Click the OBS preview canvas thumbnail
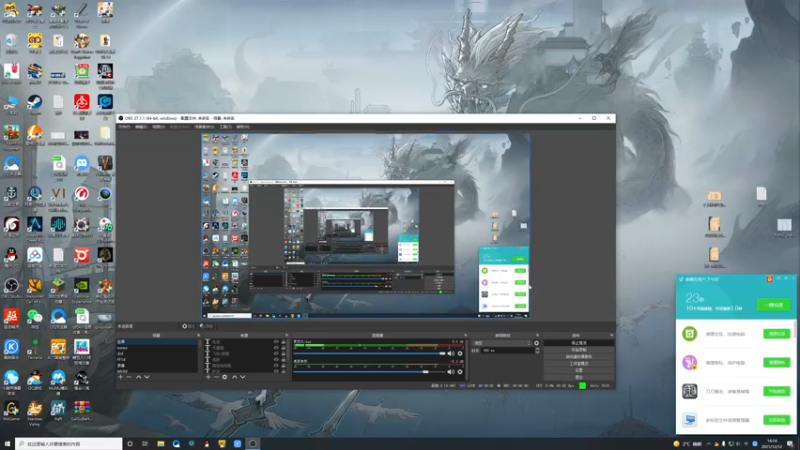The height and width of the screenshot is (450, 800). pyautogui.click(x=365, y=226)
